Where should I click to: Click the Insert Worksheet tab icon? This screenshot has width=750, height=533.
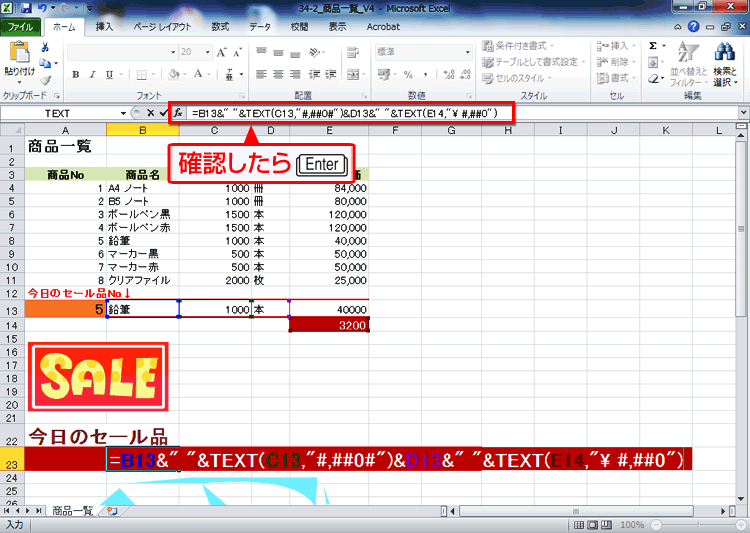point(112,511)
